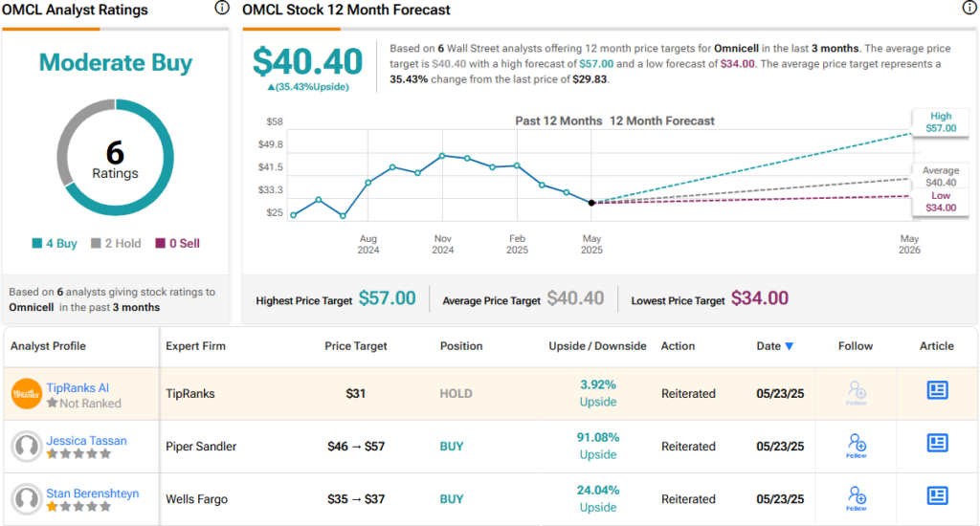The width and height of the screenshot is (980, 526).
Task: Open article for Jessica Tassan row
Action: pos(937,443)
